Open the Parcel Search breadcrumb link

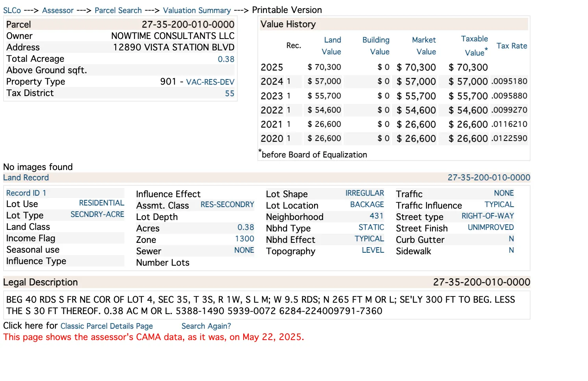[x=118, y=11]
